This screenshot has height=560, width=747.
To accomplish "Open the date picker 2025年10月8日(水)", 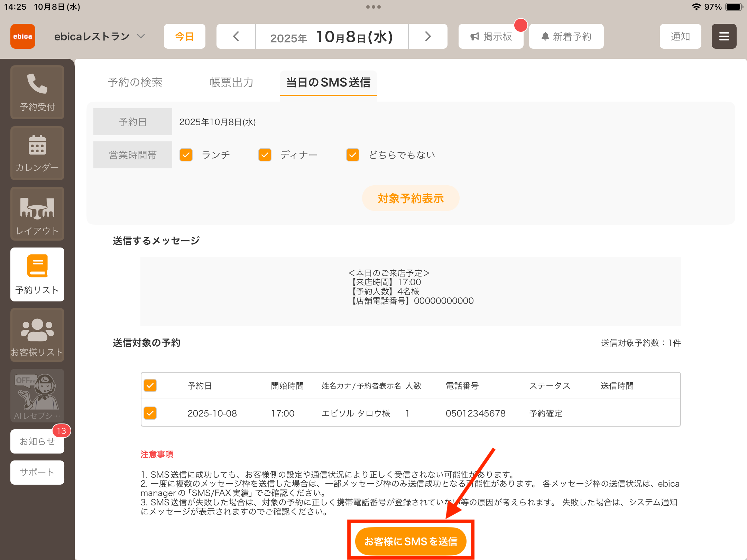I will tap(332, 36).
